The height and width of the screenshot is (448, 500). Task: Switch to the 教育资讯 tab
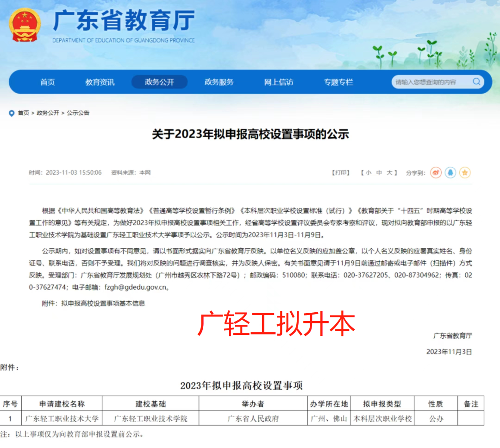click(100, 82)
